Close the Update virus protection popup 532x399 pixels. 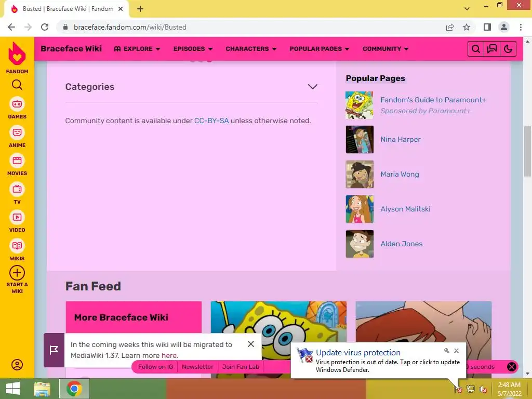point(456,351)
